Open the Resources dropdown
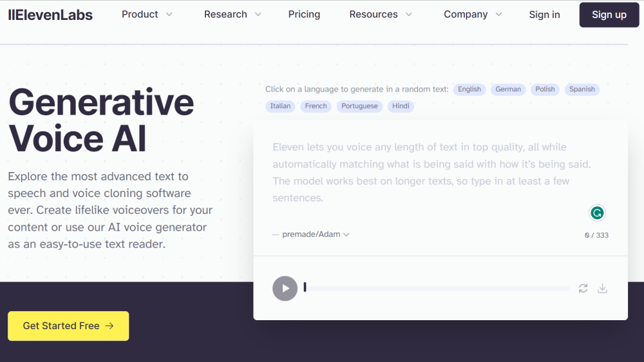Viewport: 644px width, 362px height. [x=380, y=15]
